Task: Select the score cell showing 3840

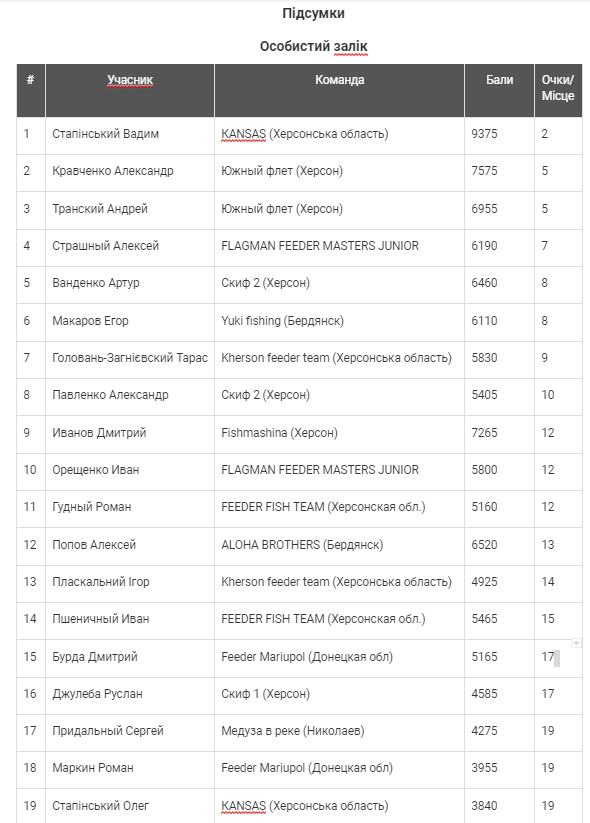Action: [499, 806]
